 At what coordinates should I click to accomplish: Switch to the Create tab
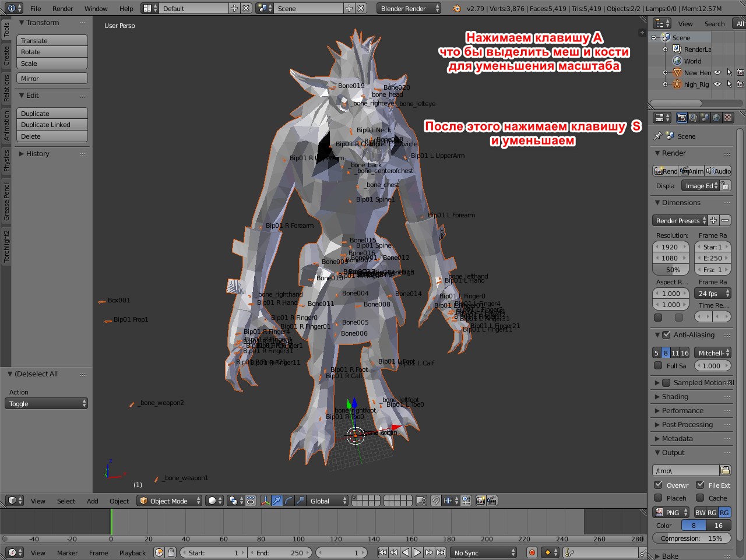click(6, 56)
